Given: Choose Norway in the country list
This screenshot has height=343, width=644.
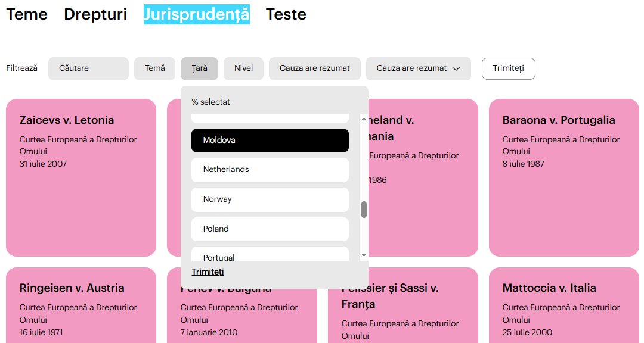Looking at the screenshot, I should click(x=270, y=199).
